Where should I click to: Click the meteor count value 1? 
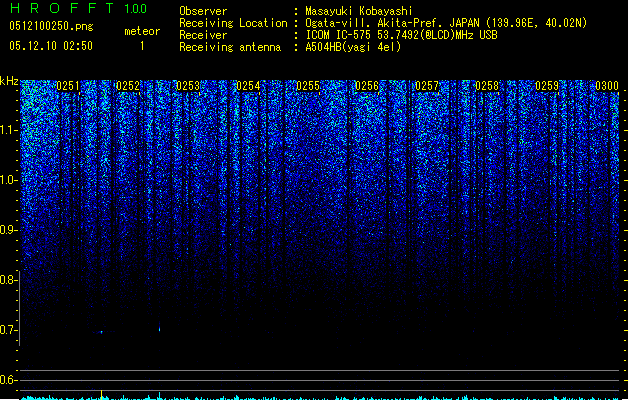tap(142, 46)
